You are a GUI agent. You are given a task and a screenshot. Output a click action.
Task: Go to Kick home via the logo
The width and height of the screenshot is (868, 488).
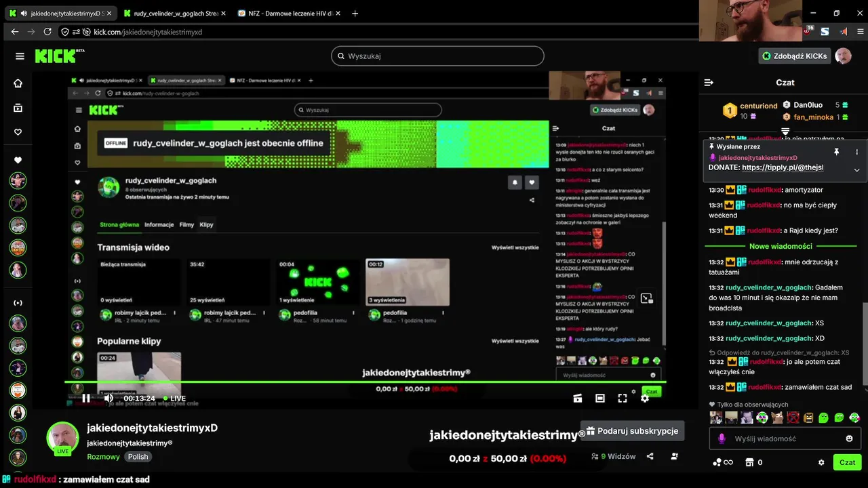[x=60, y=56]
